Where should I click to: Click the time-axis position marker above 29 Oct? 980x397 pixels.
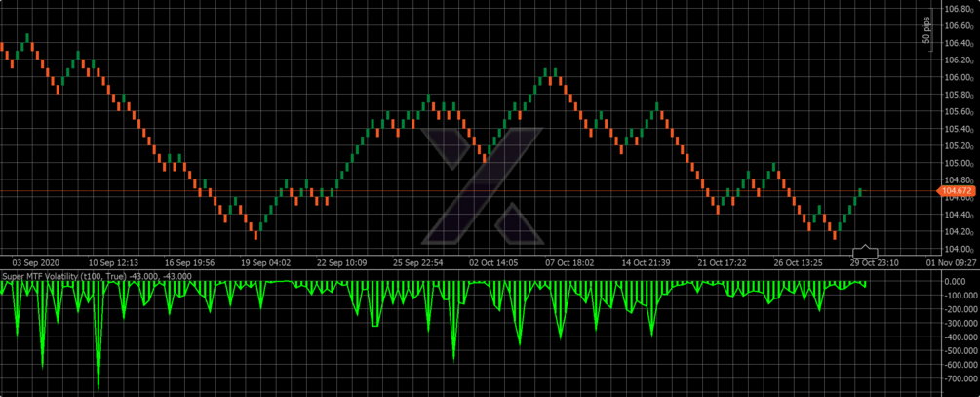[866, 252]
